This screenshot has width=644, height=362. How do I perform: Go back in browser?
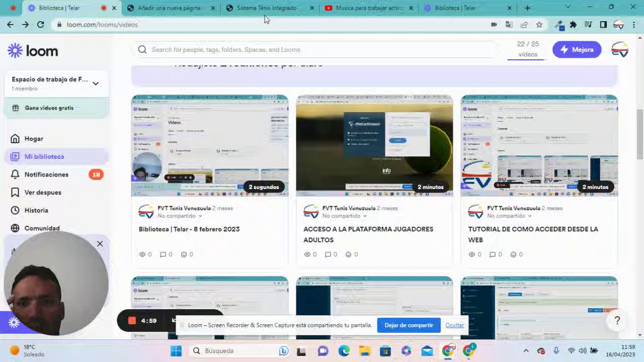click(10, 24)
